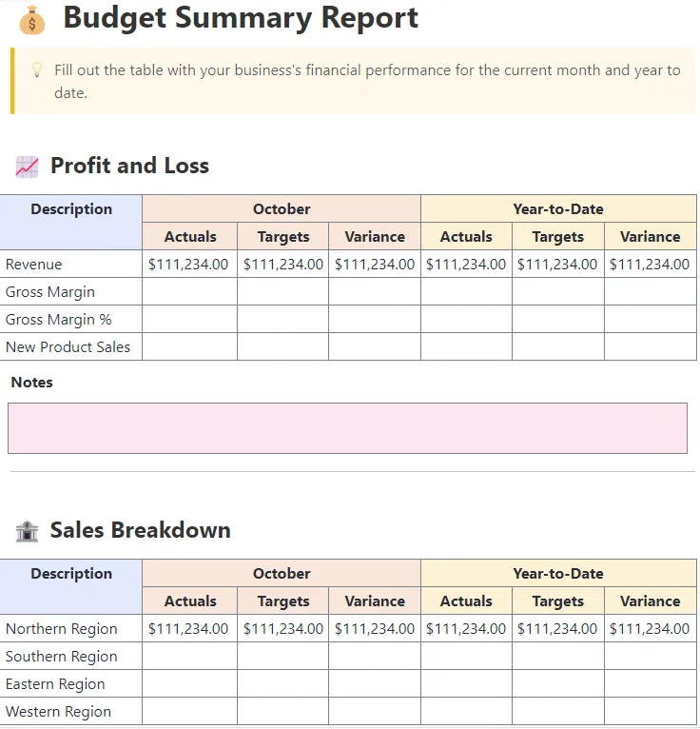Click empty Southern Region October Actuals cell
The width and height of the screenshot is (700, 729).
coord(189,656)
